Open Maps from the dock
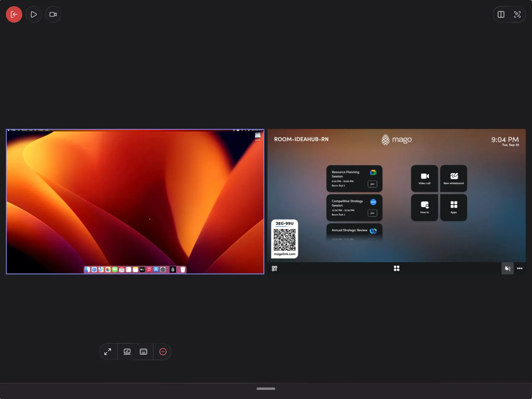 click(x=101, y=270)
